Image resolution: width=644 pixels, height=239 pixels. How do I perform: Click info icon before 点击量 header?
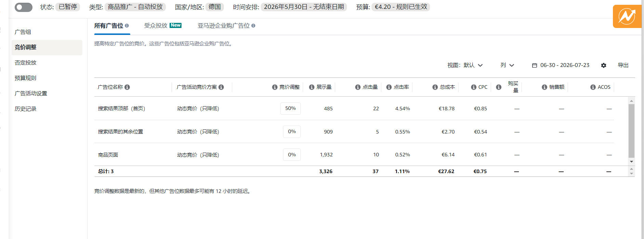click(358, 87)
